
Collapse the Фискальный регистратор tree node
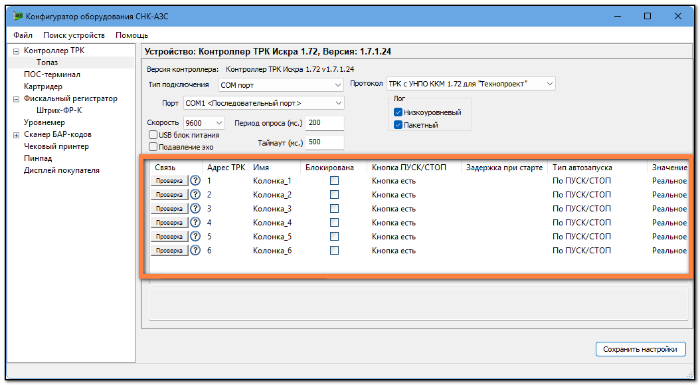[x=16, y=99]
